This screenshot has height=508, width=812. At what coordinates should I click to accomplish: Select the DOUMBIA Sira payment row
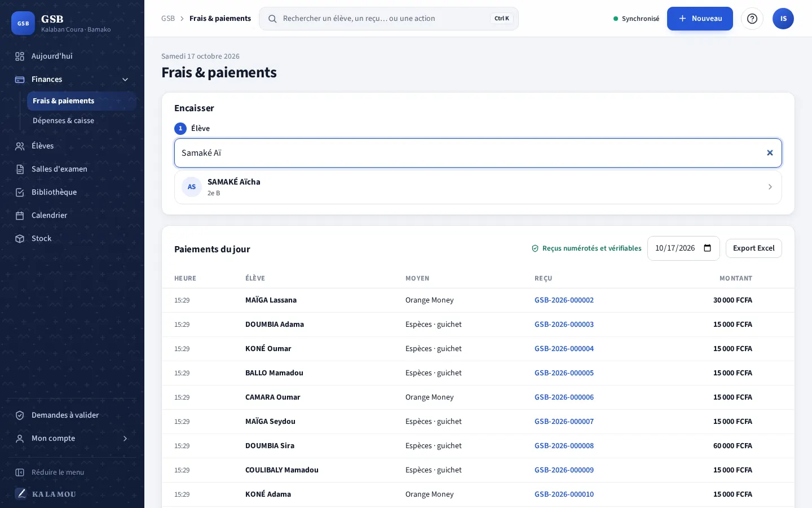tap(478, 446)
